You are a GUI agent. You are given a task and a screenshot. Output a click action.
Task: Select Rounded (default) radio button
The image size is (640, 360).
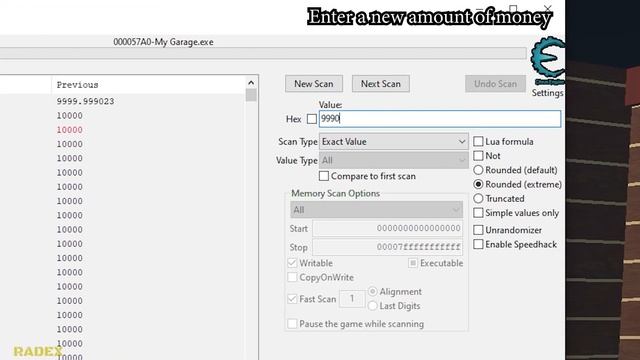pyautogui.click(x=478, y=170)
